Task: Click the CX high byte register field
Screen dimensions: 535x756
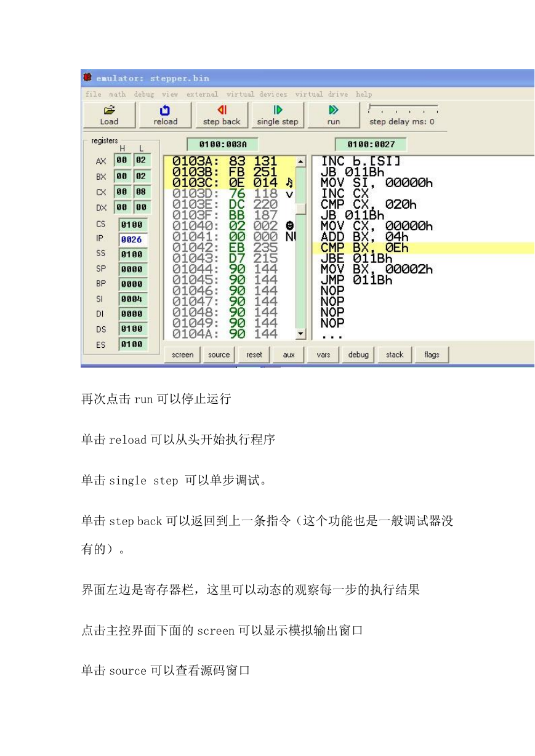Action: click(x=122, y=192)
